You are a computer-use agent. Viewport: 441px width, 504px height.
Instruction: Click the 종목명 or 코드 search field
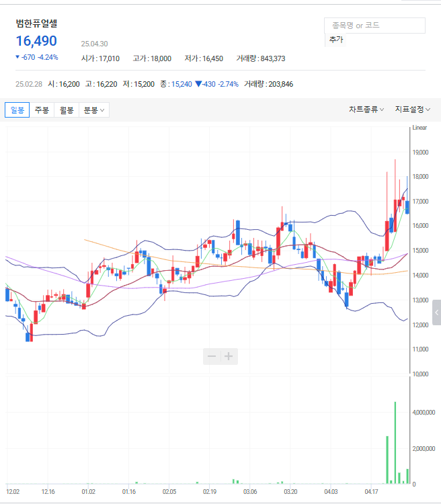374,26
